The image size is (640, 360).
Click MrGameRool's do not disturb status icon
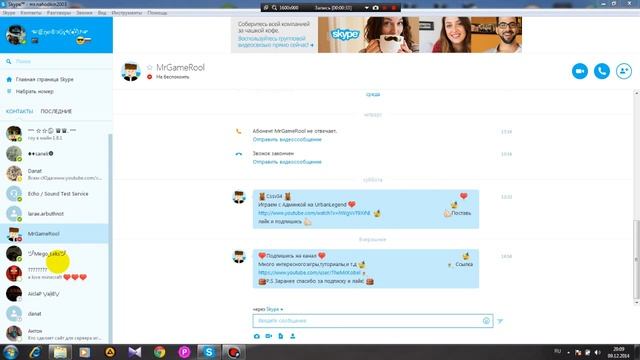tap(150, 77)
